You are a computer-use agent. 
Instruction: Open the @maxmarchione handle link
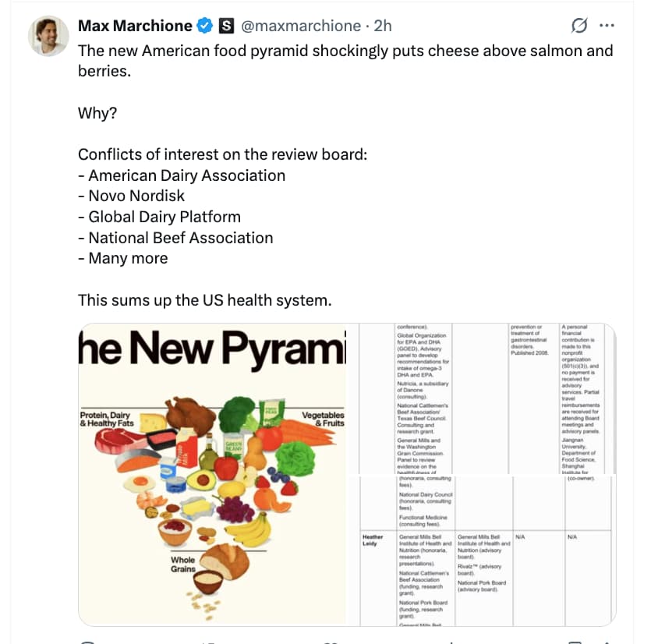click(301, 26)
